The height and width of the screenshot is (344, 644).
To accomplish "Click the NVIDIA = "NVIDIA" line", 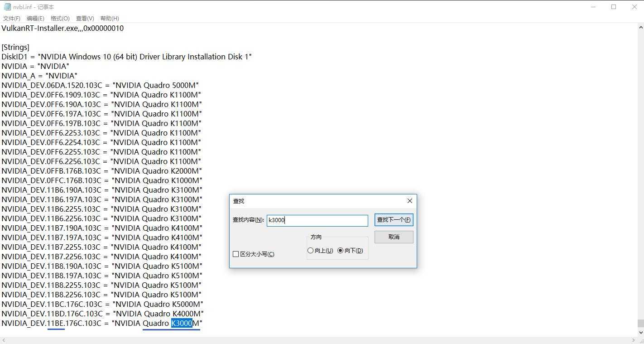I will 35,66.
